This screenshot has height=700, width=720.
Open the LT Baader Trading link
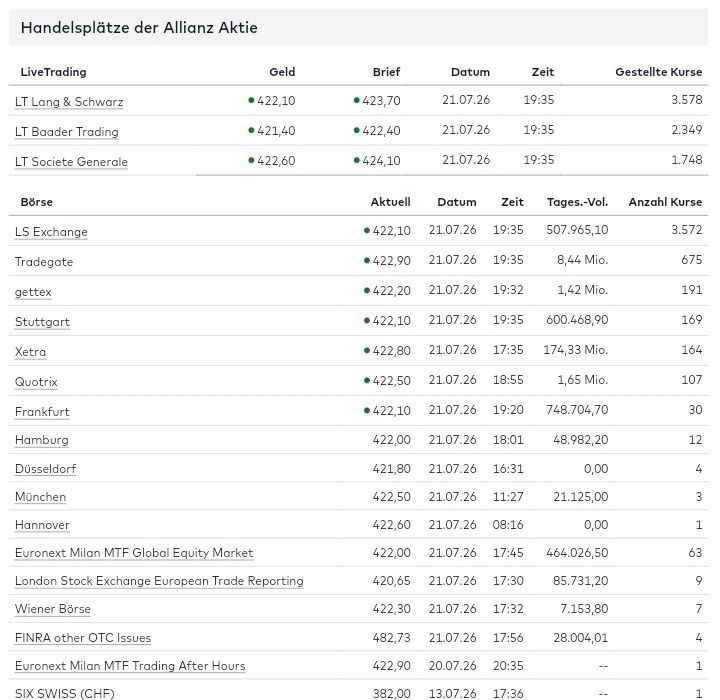click(67, 131)
